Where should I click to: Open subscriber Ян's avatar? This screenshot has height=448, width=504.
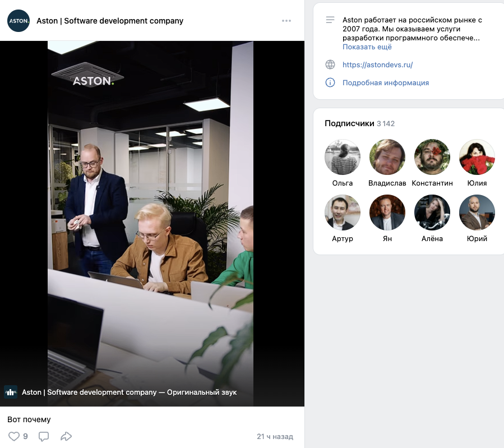point(387,213)
